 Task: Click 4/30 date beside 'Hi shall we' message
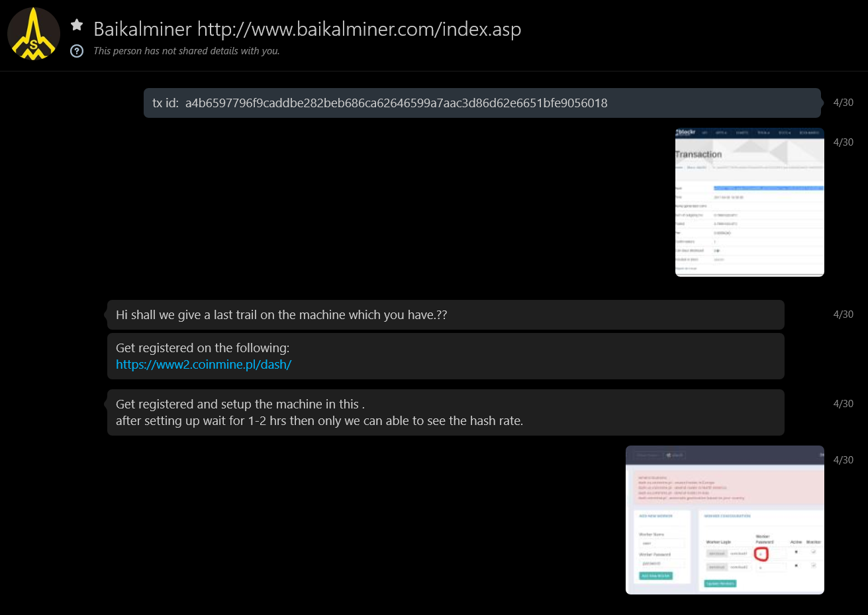pyautogui.click(x=843, y=314)
